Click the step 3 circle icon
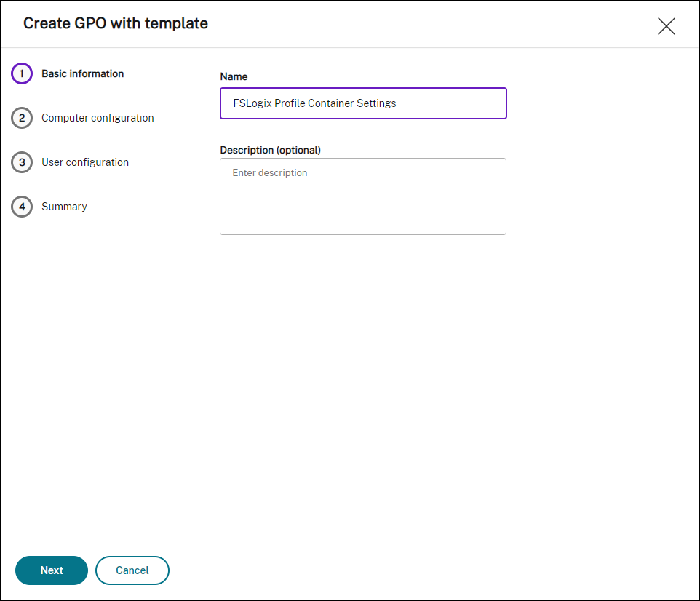The height and width of the screenshot is (601, 700). point(22,162)
